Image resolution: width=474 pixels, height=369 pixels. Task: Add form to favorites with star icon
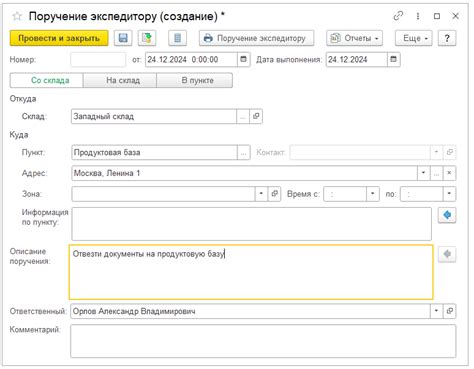[17, 16]
